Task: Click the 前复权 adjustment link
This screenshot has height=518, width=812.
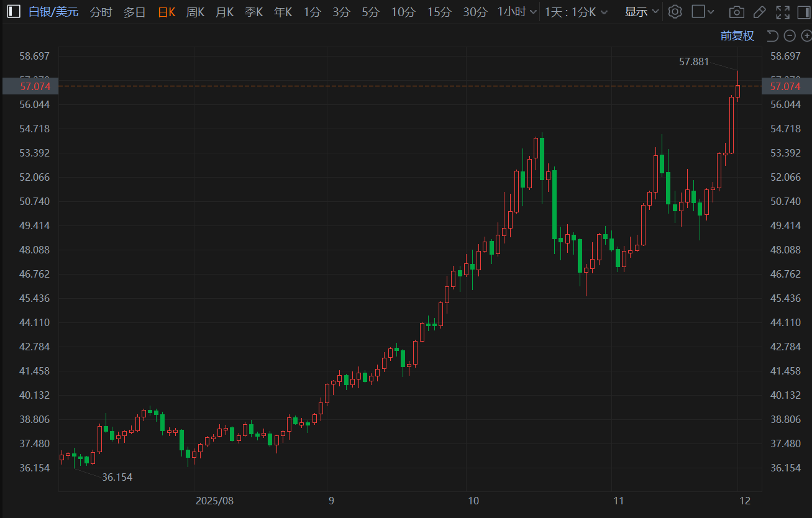Action: point(737,36)
